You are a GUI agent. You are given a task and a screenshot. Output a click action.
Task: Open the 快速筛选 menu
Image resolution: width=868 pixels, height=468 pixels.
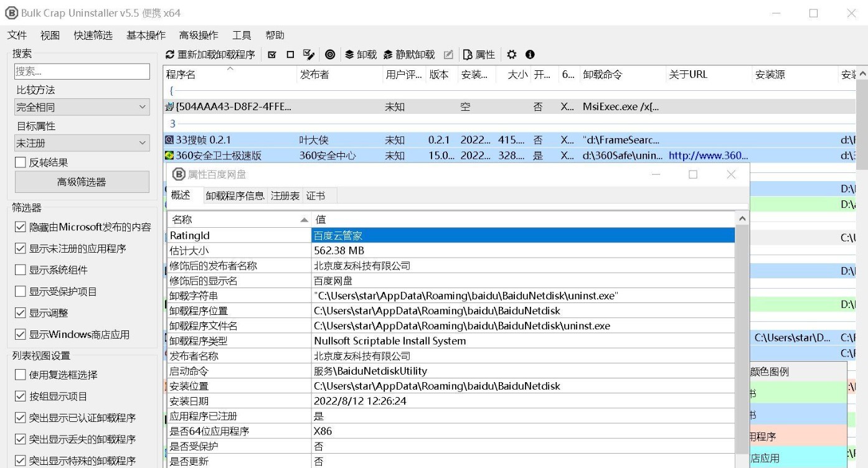[x=93, y=35]
